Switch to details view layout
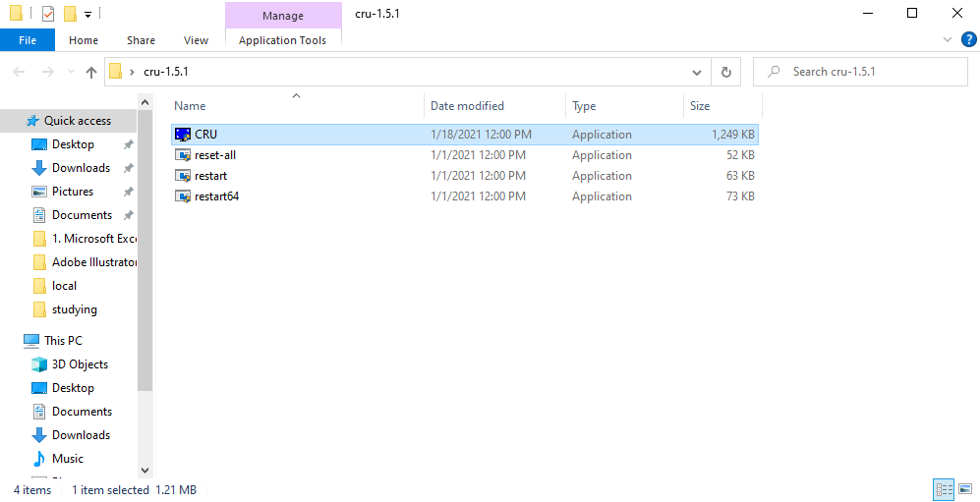Viewport: 980px width, 502px height. click(944, 489)
